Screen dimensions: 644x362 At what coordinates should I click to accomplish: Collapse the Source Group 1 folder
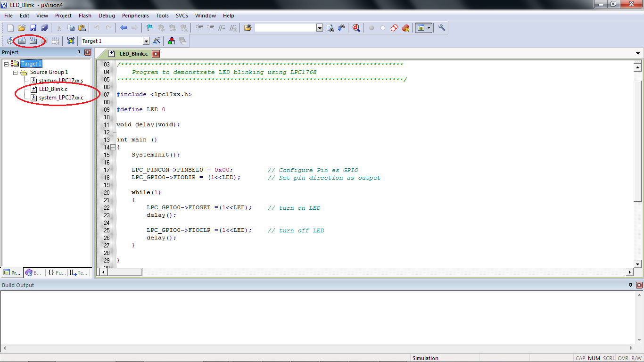(x=15, y=72)
